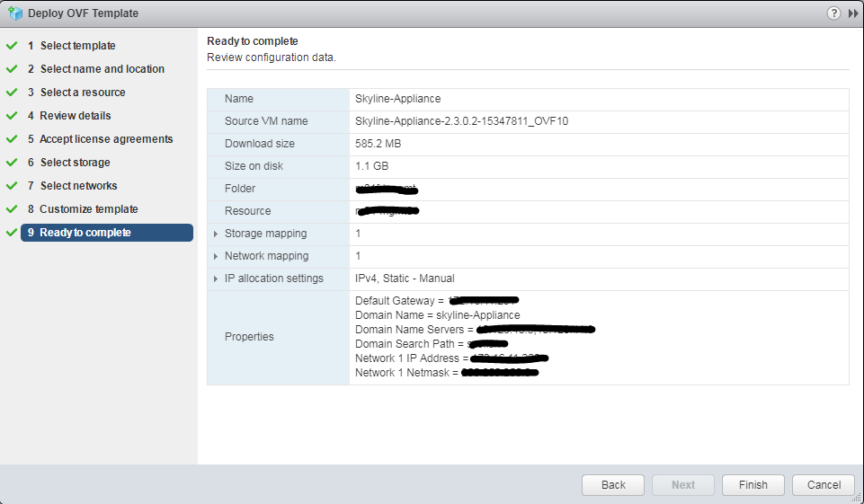Image resolution: width=864 pixels, height=504 pixels.
Task: Click the Domain Search Path line
Action: coord(432,344)
